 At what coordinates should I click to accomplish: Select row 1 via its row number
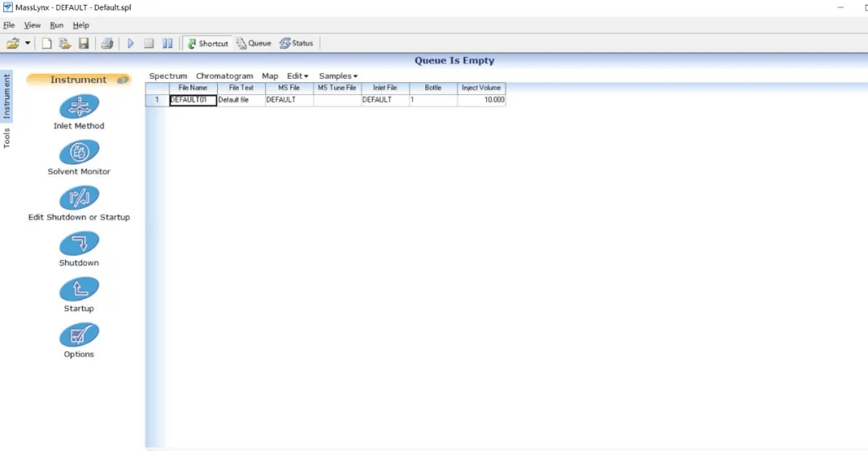(x=158, y=100)
